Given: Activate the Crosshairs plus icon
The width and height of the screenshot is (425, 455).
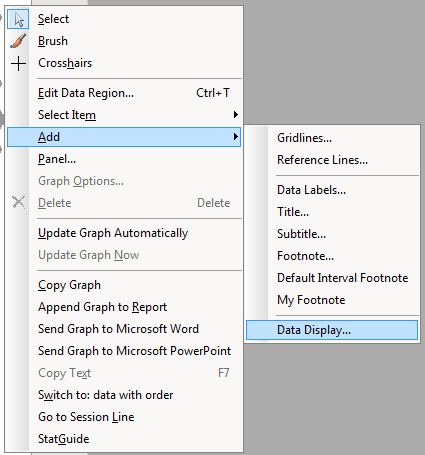Looking at the screenshot, I should pos(18,63).
